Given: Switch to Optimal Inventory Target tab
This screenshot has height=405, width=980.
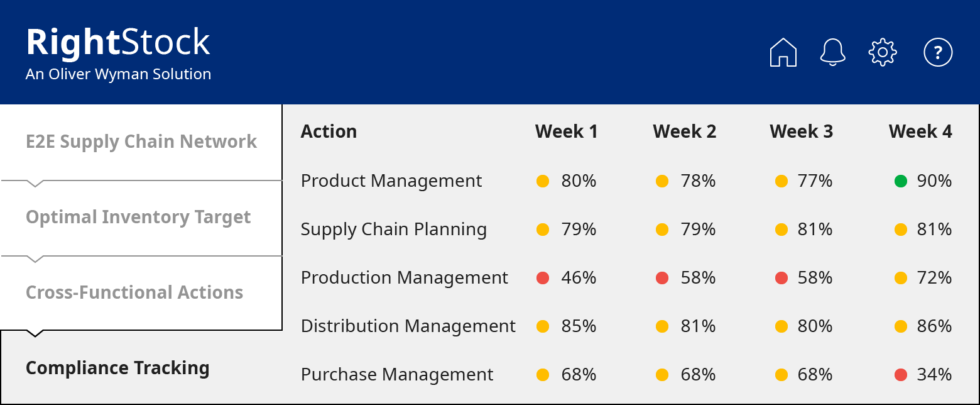Looking at the screenshot, I should (x=138, y=217).
